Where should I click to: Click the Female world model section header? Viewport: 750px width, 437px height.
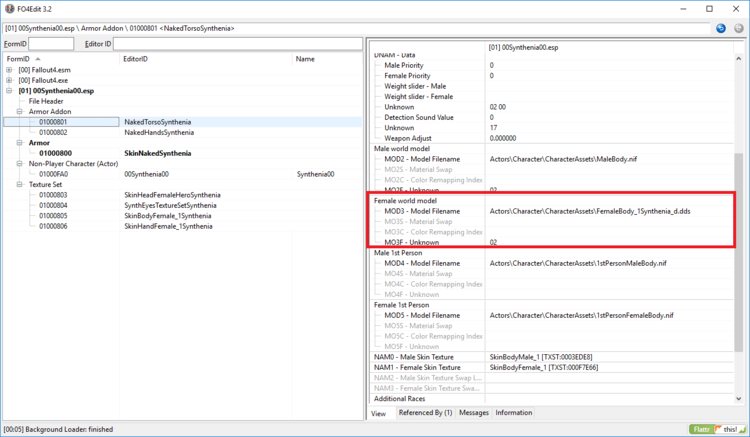(x=405, y=201)
